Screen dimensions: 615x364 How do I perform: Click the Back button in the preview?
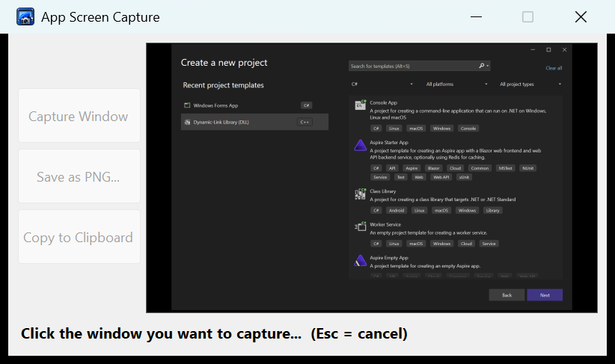(x=507, y=295)
